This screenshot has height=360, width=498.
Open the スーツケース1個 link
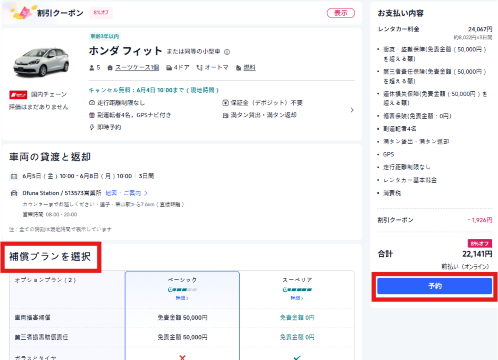[137, 68]
